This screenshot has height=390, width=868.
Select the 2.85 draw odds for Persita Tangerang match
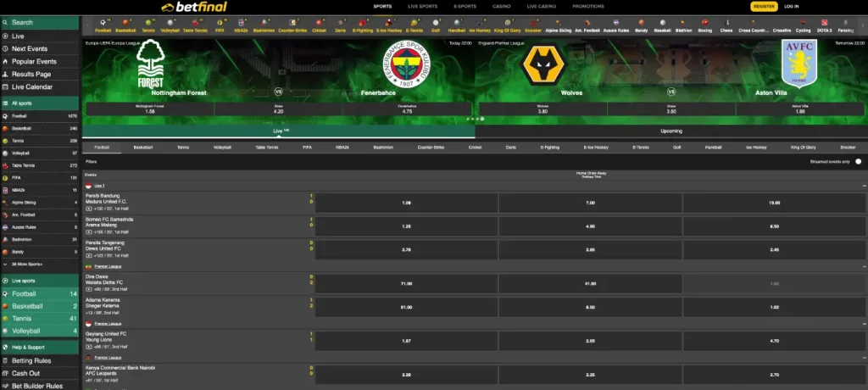click(590, 250)
